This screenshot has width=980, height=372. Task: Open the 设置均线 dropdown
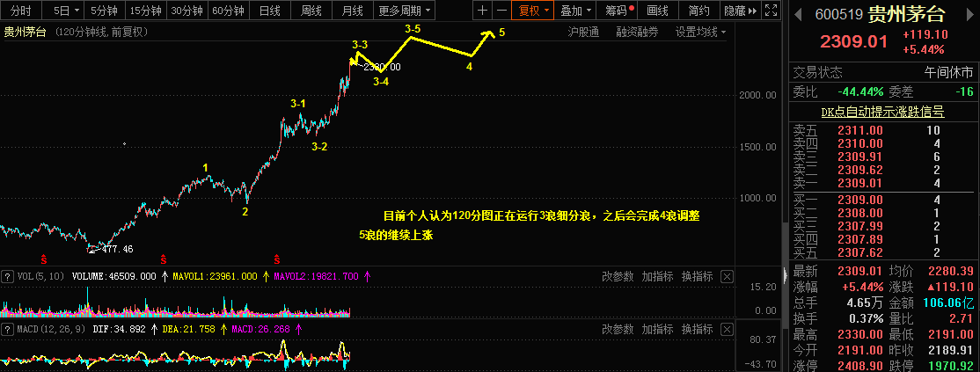700,32
